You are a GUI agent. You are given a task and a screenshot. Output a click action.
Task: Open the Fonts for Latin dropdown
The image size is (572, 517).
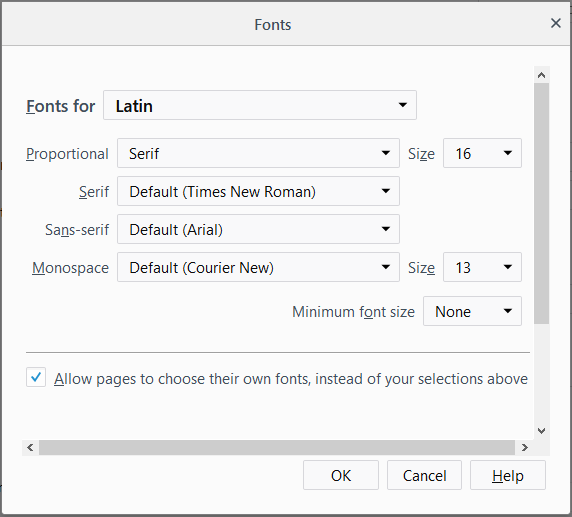pos(260,105)
